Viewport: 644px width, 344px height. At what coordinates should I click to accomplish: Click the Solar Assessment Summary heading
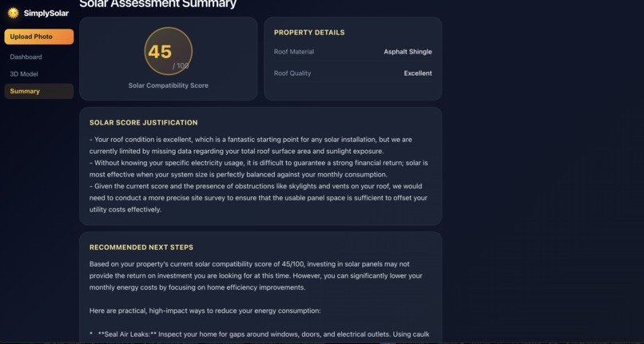point(157,4)
